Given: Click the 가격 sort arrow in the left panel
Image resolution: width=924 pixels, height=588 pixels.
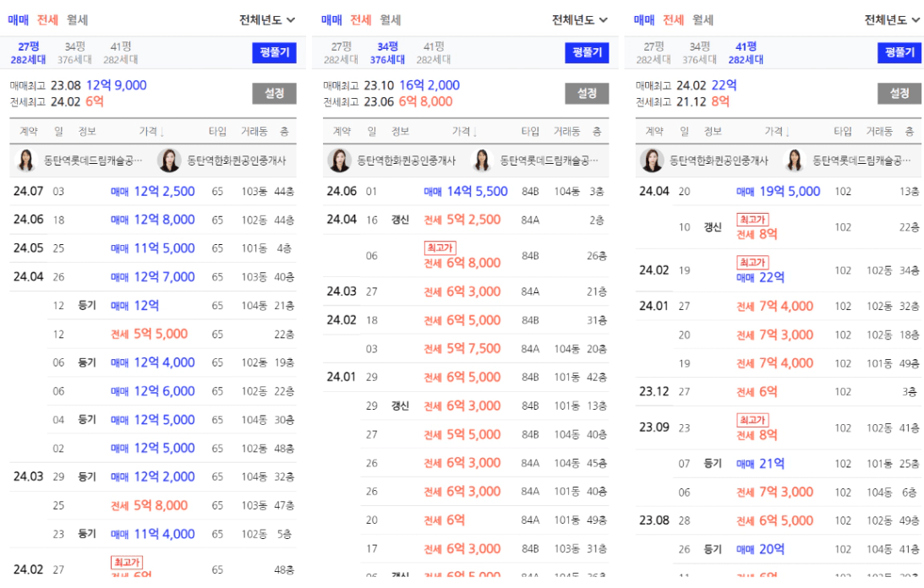Looking at the screenshot, I should [x=162, y=132].
